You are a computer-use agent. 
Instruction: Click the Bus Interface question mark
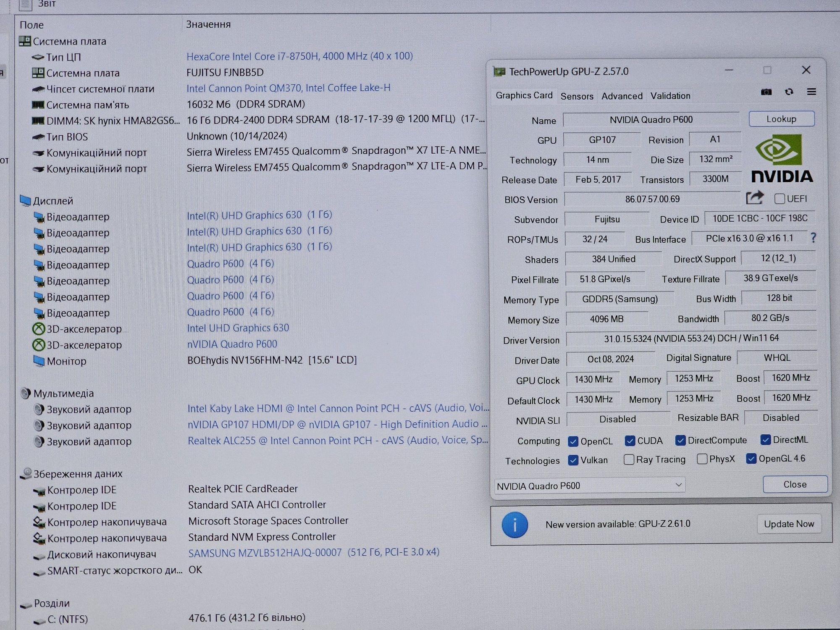click(x=814, y=238)
